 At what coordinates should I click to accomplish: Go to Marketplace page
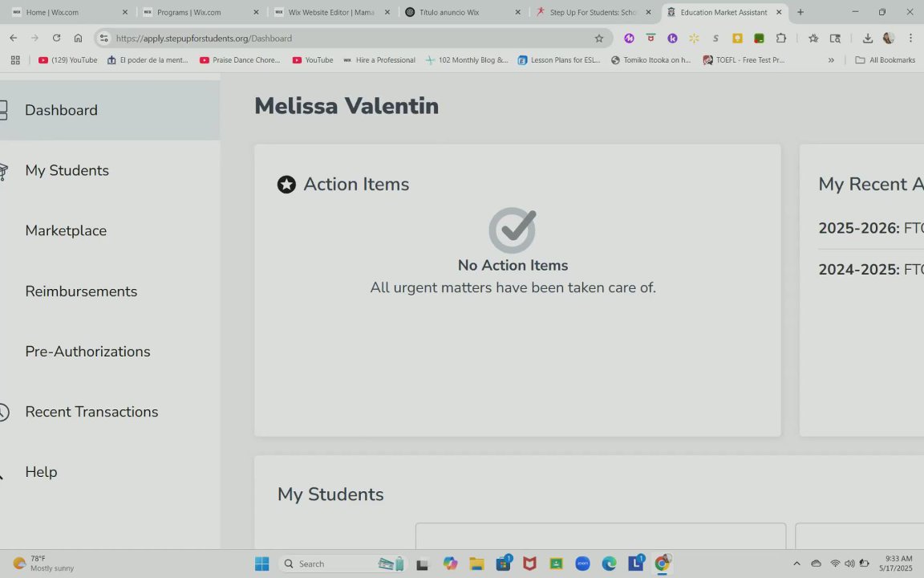tap(66, 230)
